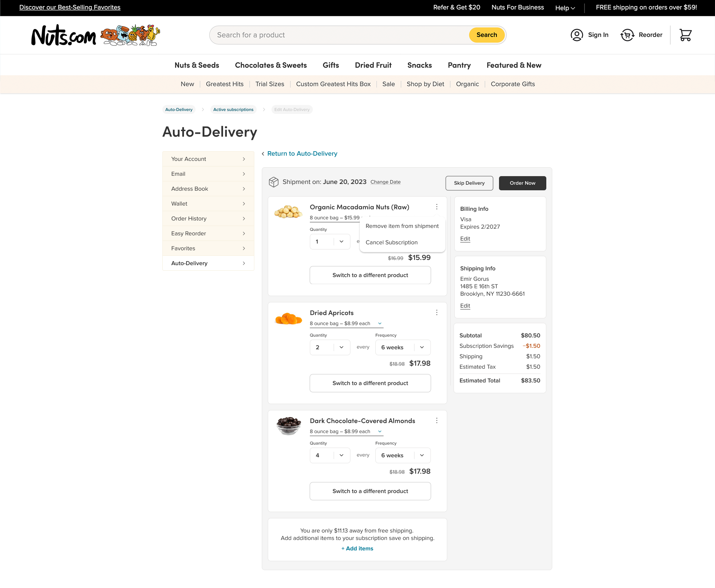Open Shop by Diet subnav link
This screenshot has height=588, width=715.
pos(425,84)
